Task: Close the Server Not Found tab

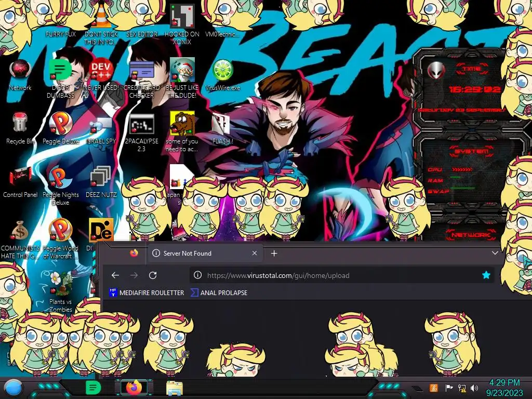Action: [255, 253]
